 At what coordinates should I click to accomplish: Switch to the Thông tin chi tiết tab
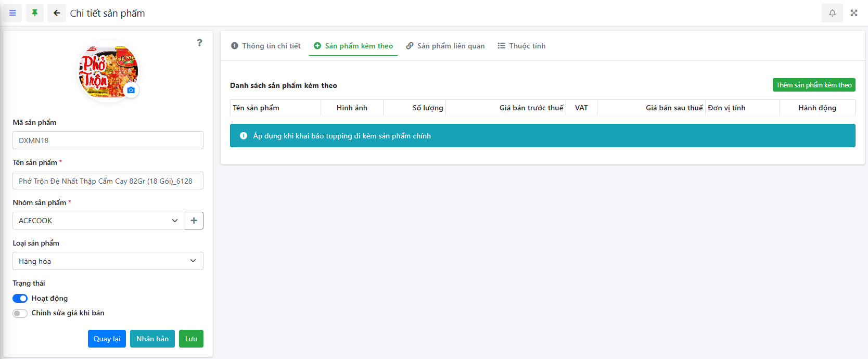[266, 46]
